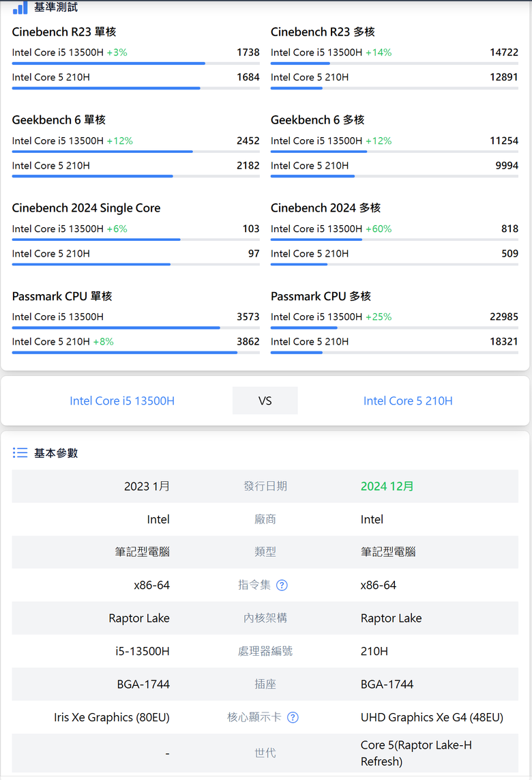532x780 pixels.
Task: Click the +60% gain label
Action: click(379, 229)
